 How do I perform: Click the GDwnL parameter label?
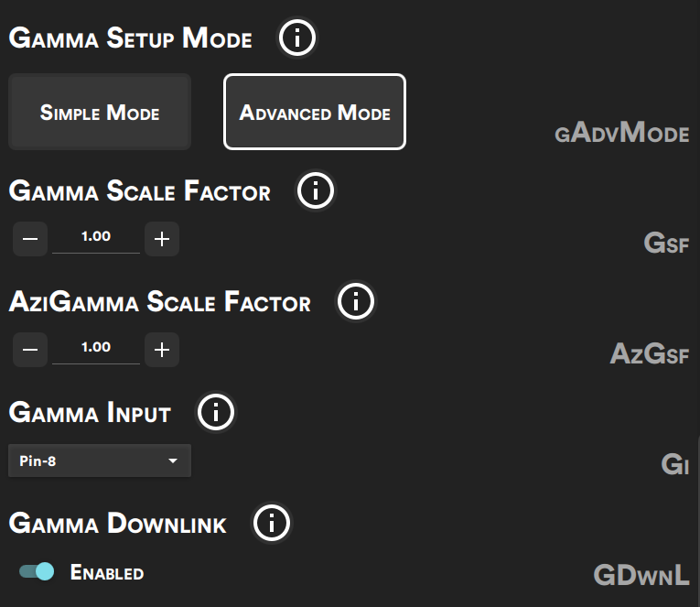[x=641, y=574]
